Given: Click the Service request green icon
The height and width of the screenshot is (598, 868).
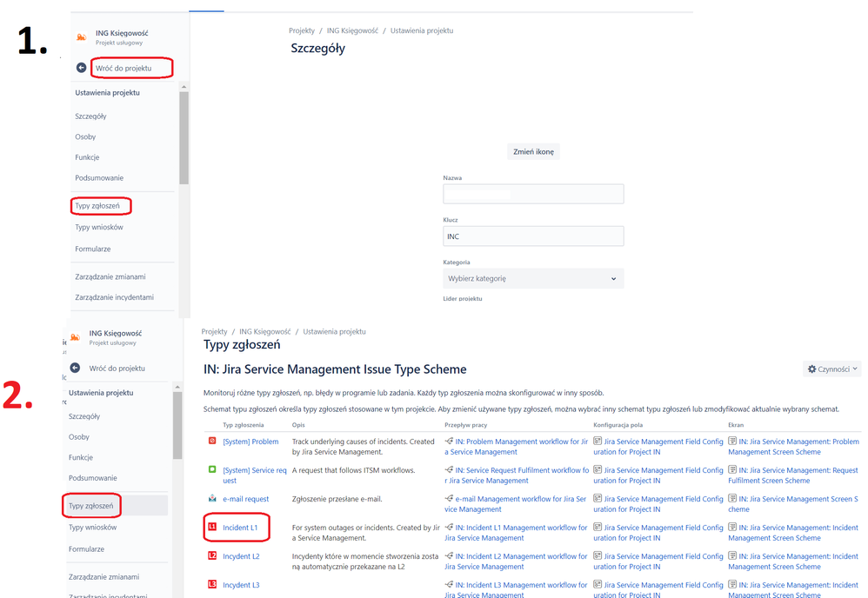Looking at the screenshot, I should click(x=212, y=469).
